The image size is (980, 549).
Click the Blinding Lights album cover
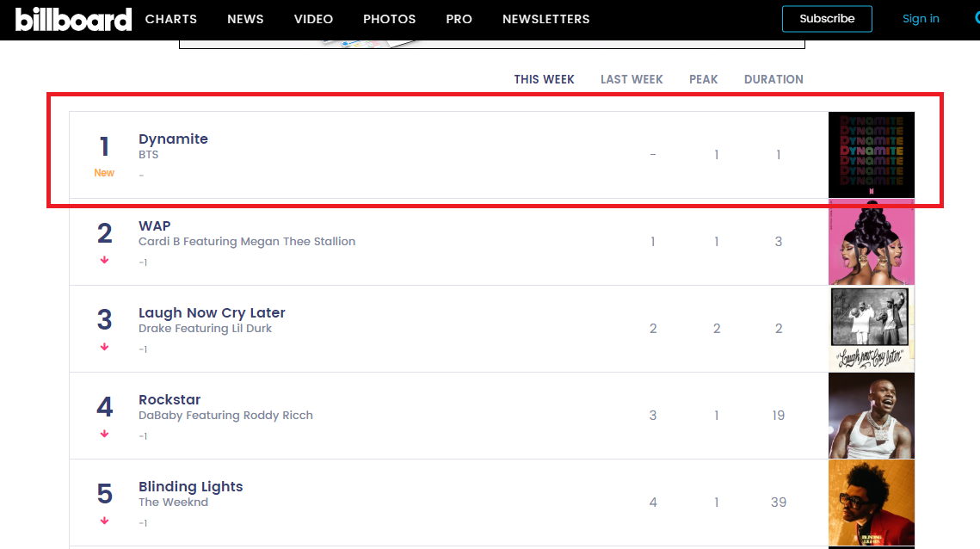click(872, 503)
